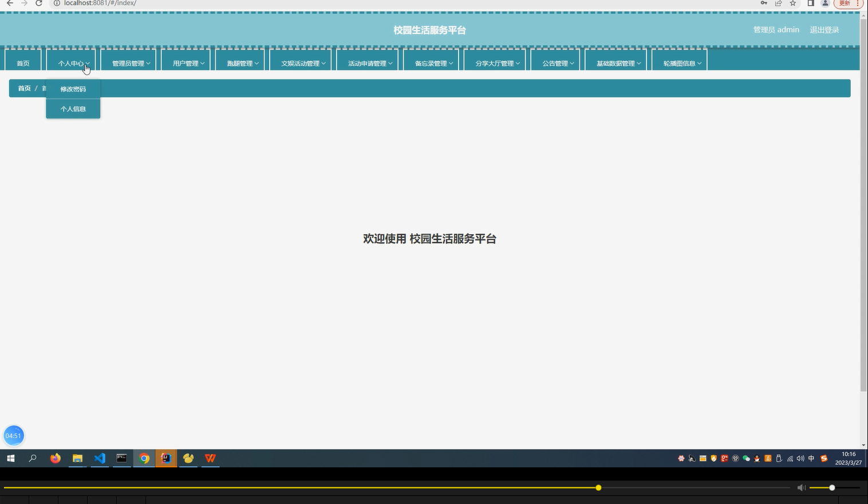
Task: Open the browser side panel icon
Action: 811,3
